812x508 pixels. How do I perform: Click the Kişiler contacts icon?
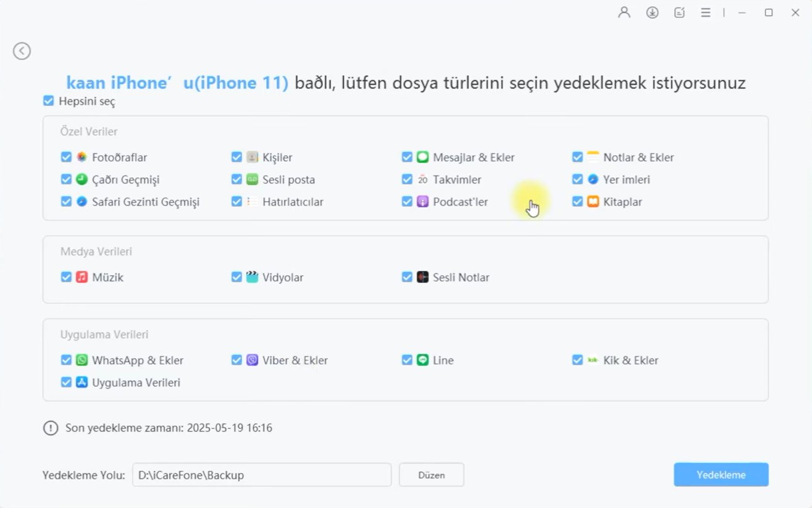click(252, 157)
